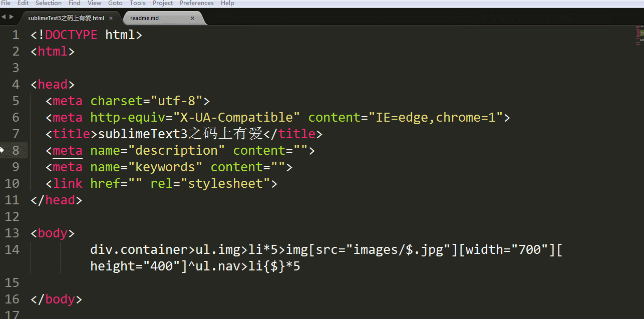Click the opening body tag
This screenshot has height=319, width=644.
click(53, 233)
